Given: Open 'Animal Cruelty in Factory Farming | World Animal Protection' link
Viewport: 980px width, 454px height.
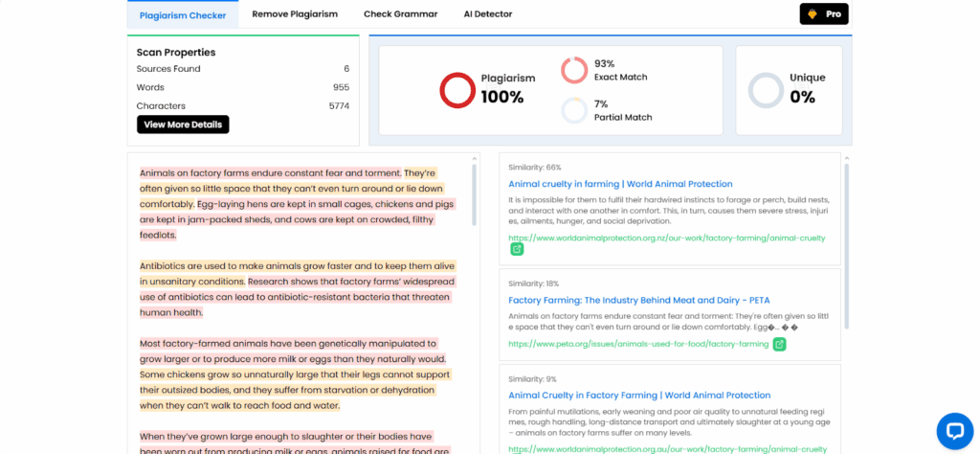Looking at the screenshot, I should pos(639,396).
